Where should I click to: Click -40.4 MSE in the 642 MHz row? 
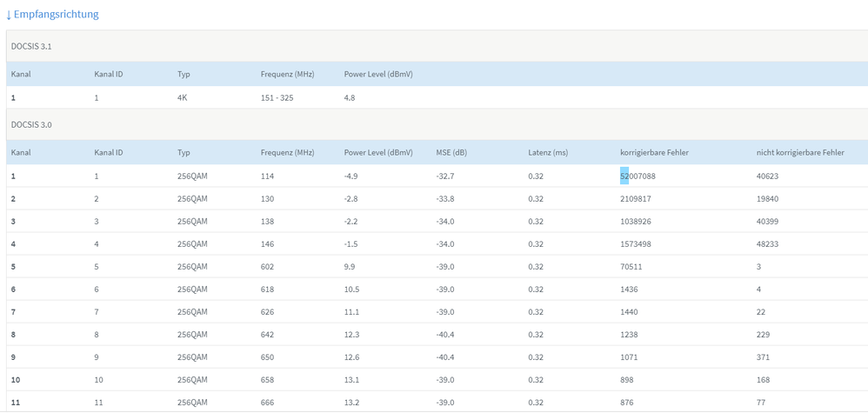tap(445, 335)
